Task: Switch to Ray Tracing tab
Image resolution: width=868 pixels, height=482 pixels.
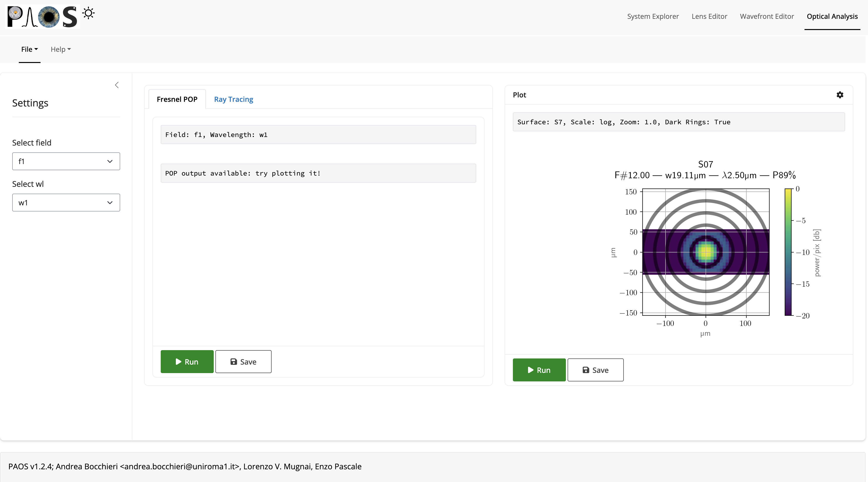Action: click(233, 99)
